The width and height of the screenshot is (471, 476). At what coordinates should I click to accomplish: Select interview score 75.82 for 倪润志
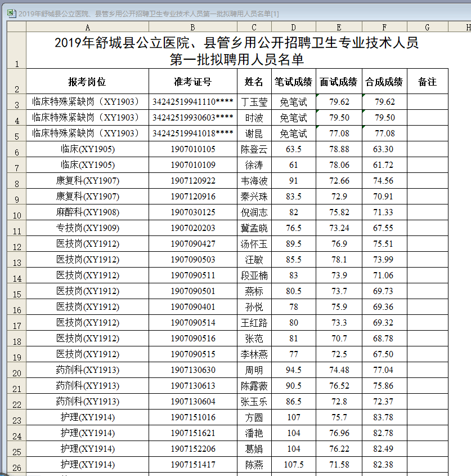(339, 212)
